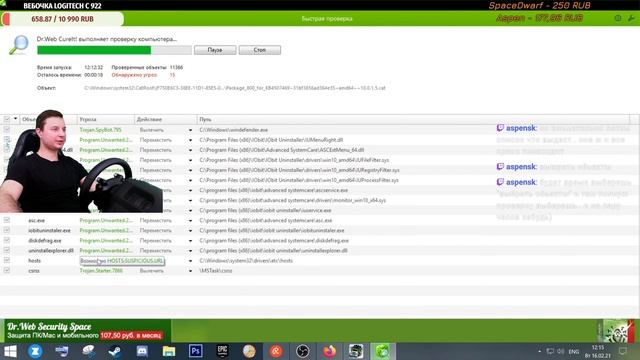Open the notification center icon
Image resolution: width=640 pixels, height=360 pixels.
coord(623,351)
